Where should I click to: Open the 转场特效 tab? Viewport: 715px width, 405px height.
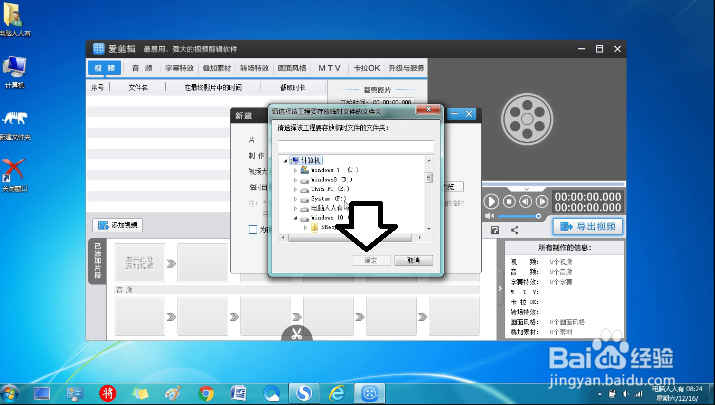pyautogui.click(x=254, y=68)
